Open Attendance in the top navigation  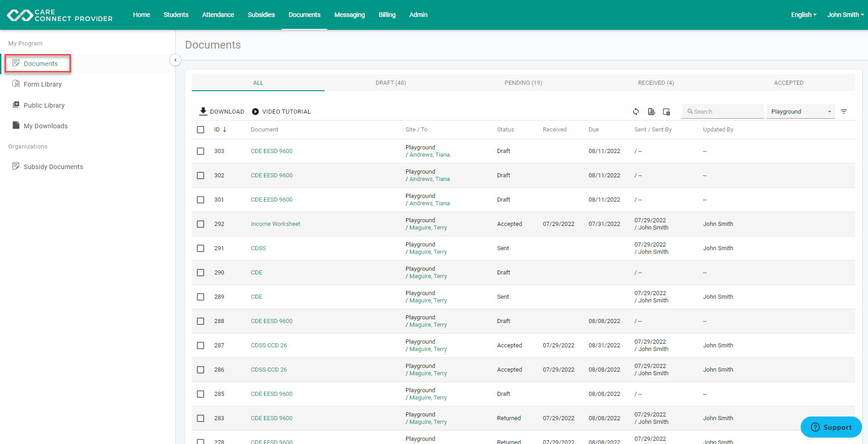(218, 15)
